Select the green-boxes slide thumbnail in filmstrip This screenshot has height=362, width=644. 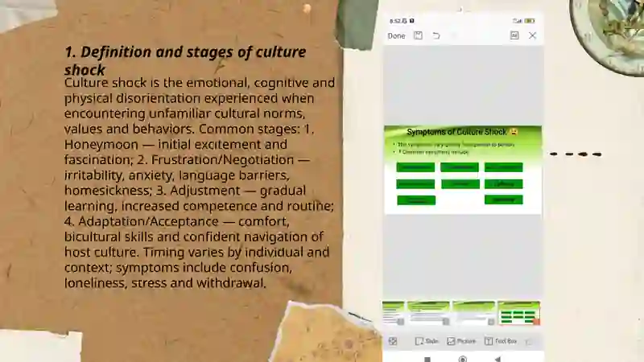518,313
